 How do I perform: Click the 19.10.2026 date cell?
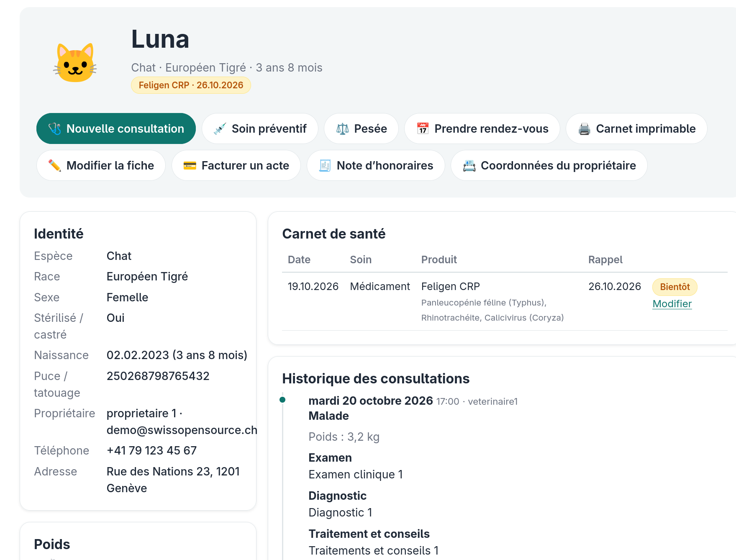click(x=313, y=287)
